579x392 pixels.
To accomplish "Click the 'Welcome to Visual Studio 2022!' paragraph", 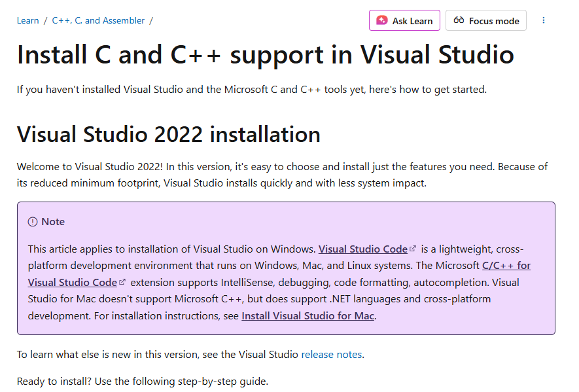I will click(282, 175).
